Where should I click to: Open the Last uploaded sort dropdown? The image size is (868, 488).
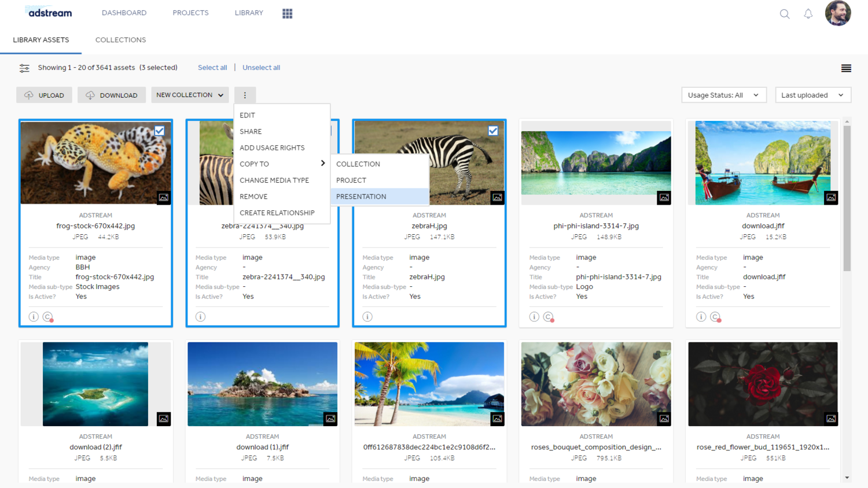pyautogui.click(x=812, y=95)
